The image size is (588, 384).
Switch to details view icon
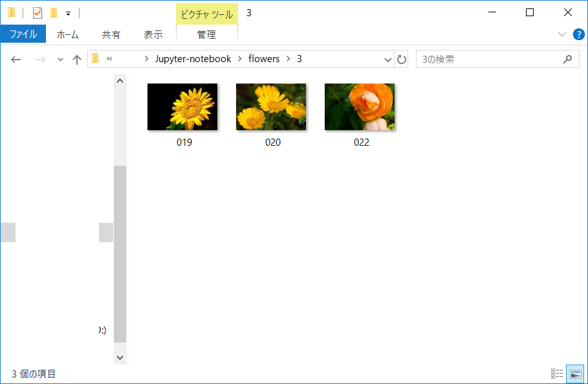pos(557,374)
